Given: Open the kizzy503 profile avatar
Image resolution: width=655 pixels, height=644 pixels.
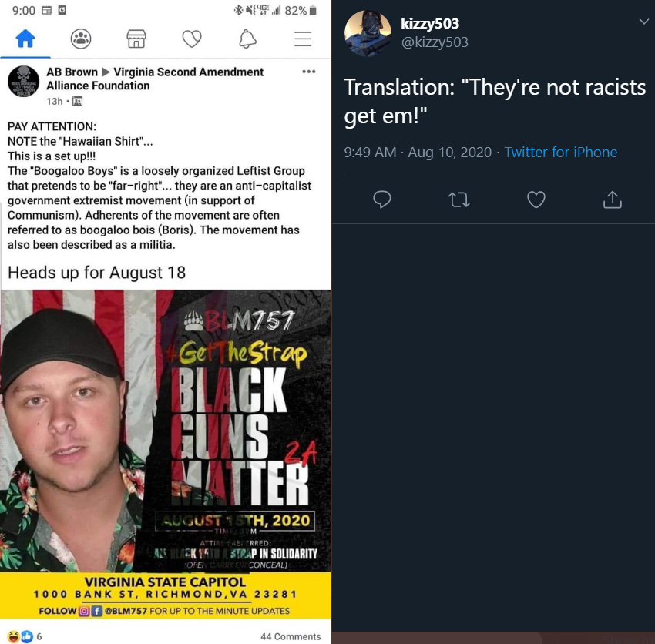Looking at the screenshot, I should coord(368,33).
